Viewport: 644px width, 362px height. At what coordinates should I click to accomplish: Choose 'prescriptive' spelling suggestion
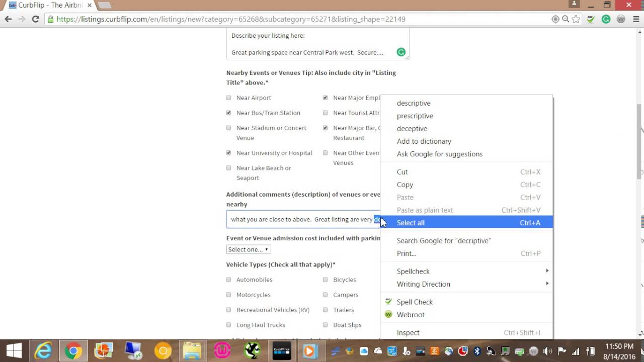coord(466,116)
